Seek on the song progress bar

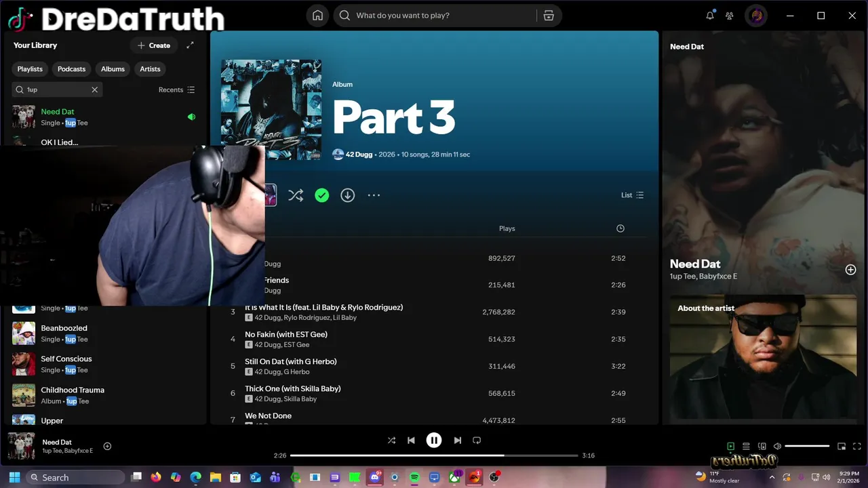click(x=434, y=455)
